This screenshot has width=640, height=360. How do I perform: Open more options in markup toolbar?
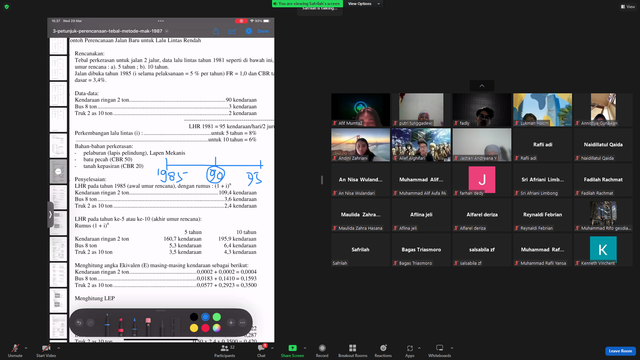[242, 322]
